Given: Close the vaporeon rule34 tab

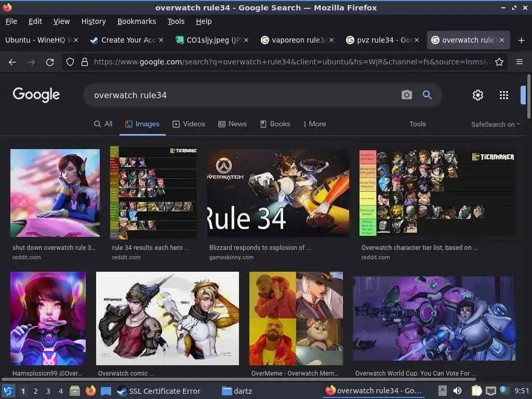Looking at the screenshot, I should tap(331, 40).
